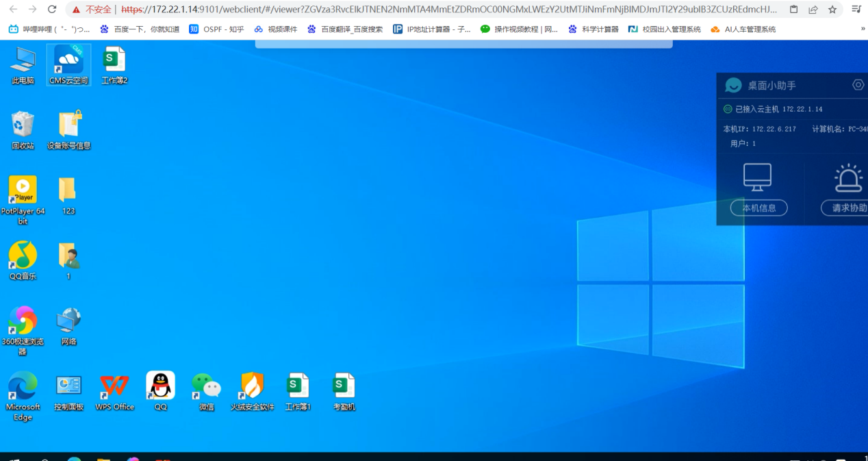This screenshot has height=461, width=868.
Task: Open the 360极速浏览器 shortcut
Action: [23, 321]
